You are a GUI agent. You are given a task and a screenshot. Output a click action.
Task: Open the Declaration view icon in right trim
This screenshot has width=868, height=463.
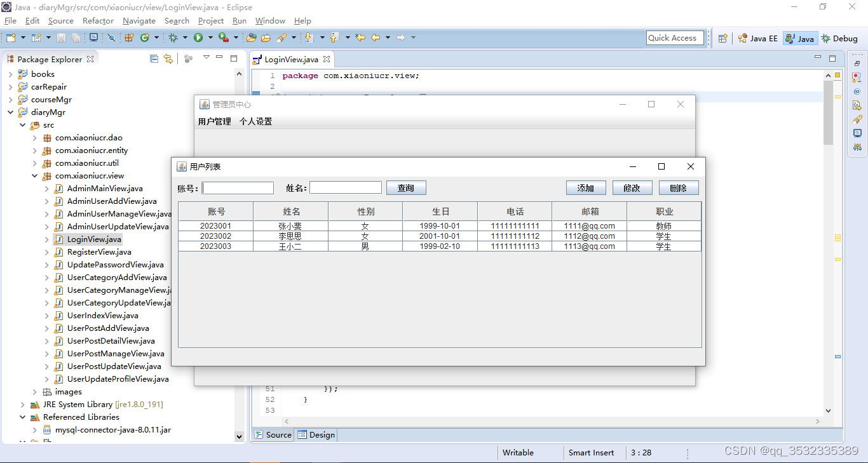857,105
